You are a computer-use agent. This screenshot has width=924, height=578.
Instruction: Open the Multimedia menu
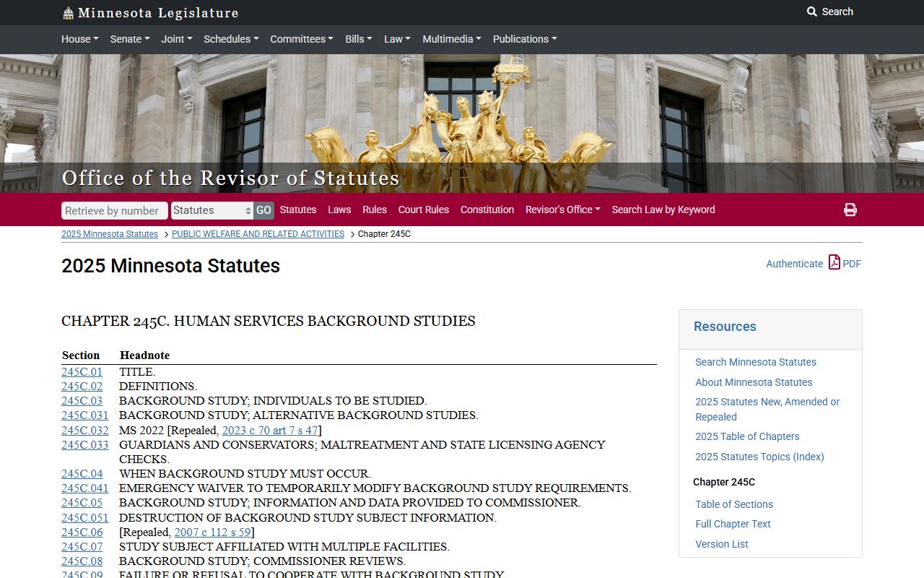[x=452, y=39]
